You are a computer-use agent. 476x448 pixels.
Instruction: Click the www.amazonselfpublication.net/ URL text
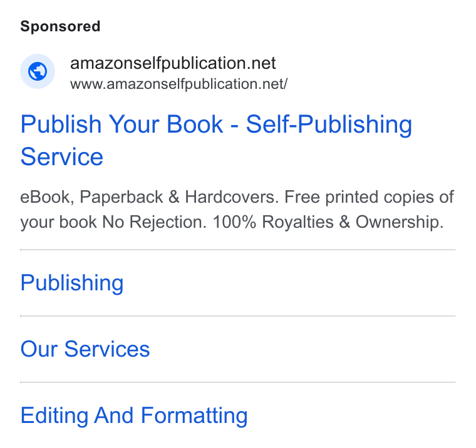[178, 84]
